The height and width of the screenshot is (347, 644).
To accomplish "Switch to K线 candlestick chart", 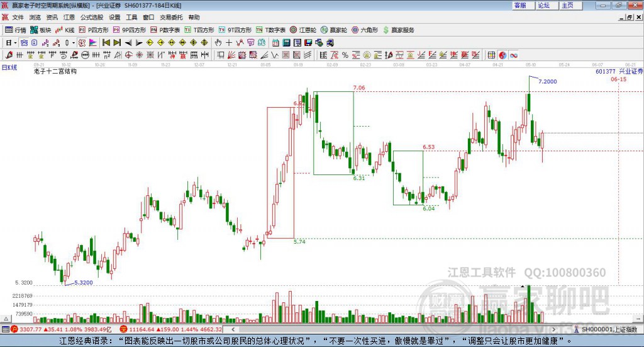I will [65, 30].
